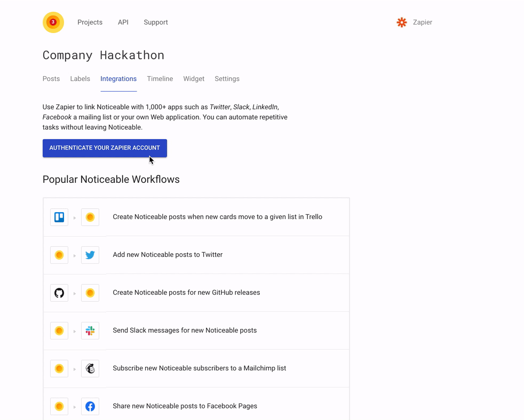Switch to the Timeline tab
The width and height of the screenshot is (524, 420).
coord(160,79)
